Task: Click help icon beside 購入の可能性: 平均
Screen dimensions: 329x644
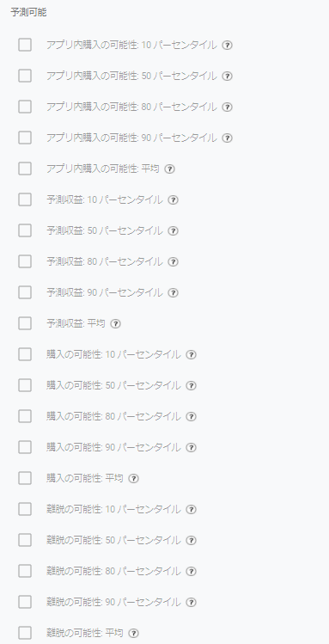Action: click(x=134, y=478)
